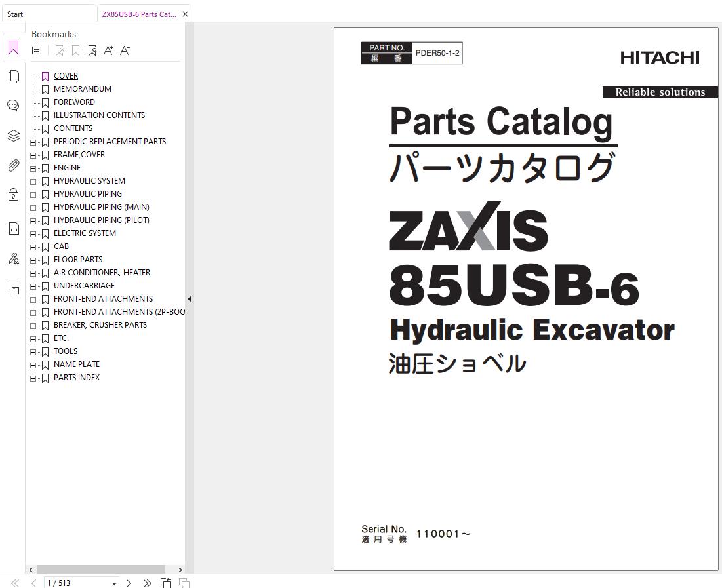
Task: Click the find bookmark search icon
Action: [x=92, y=50]
